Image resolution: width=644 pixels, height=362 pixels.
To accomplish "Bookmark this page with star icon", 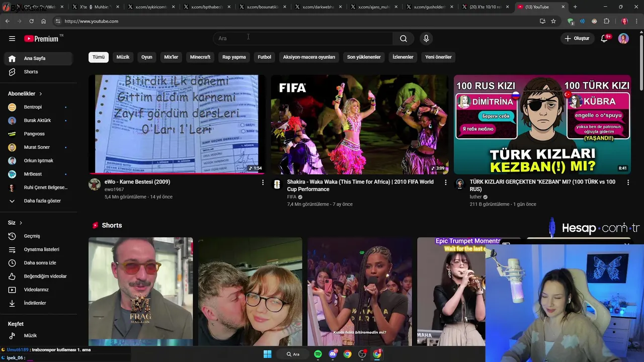I will click(x=553, y=21).
